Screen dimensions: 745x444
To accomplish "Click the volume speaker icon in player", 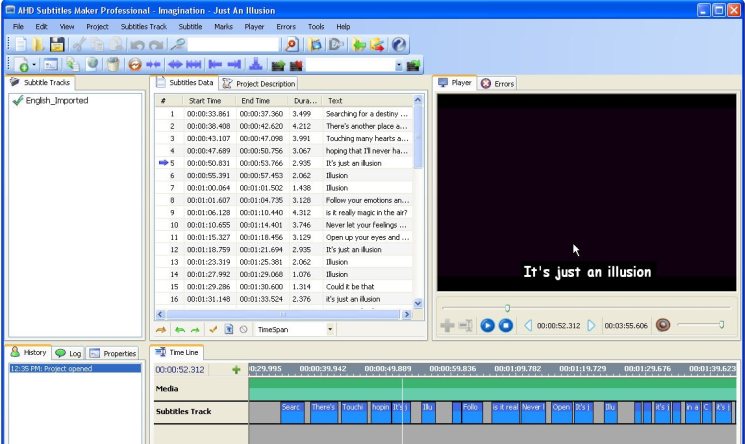I will tap(662, 325).
